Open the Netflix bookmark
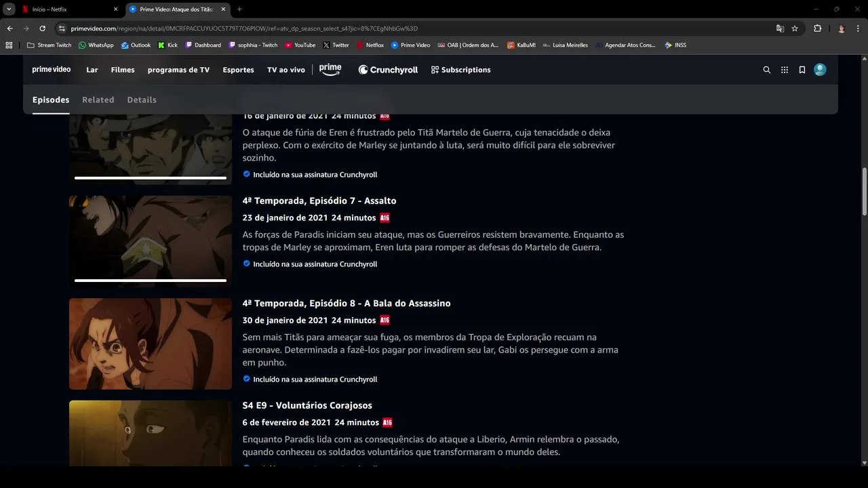 pos(370,45)
